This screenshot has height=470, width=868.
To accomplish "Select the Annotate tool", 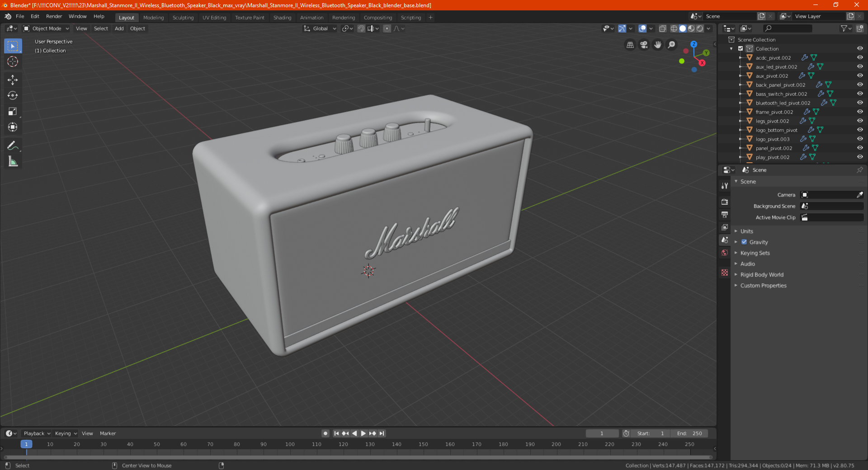I will 13,146.
